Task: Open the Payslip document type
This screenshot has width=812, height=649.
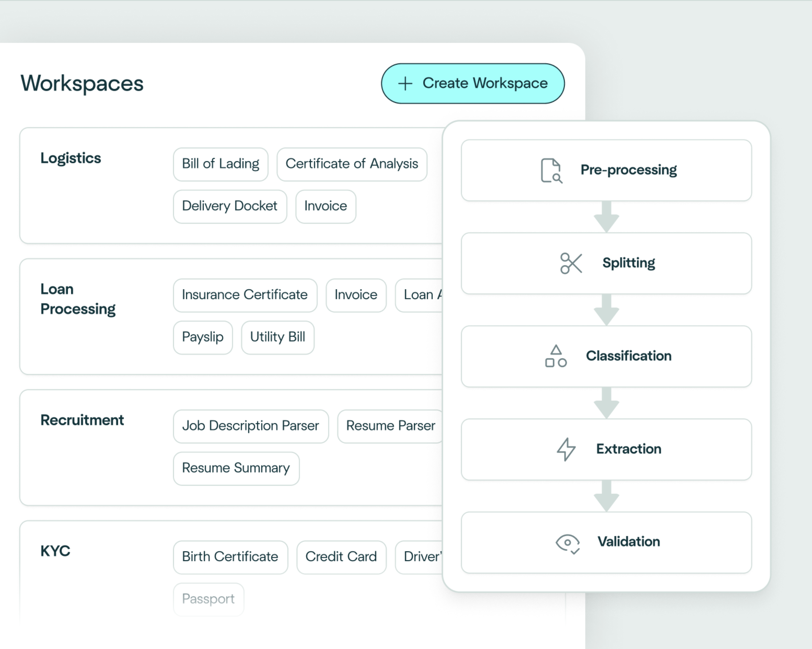Action: click(x=203, y=337)
